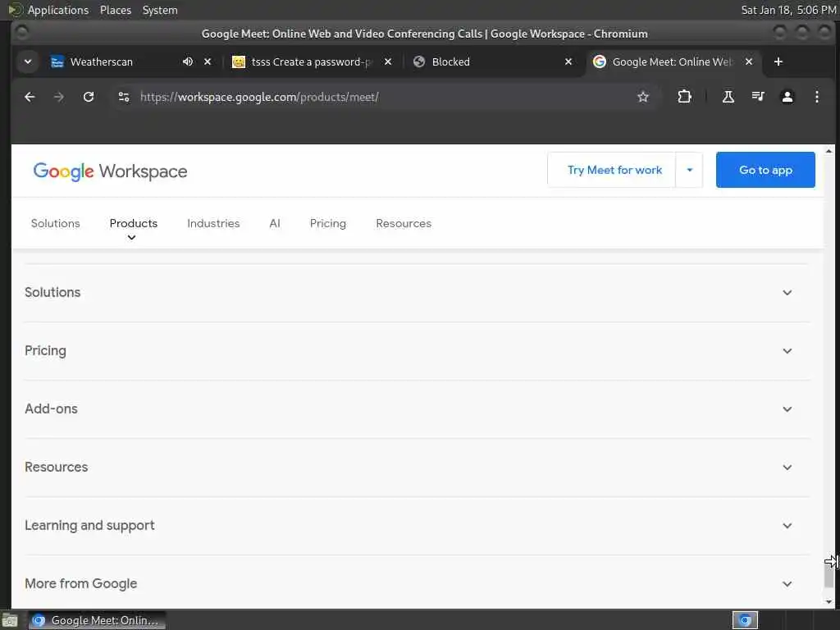Click the Go to app button
Image resolution: width=840 pixels, height=630 pixels.
point(765,170)
